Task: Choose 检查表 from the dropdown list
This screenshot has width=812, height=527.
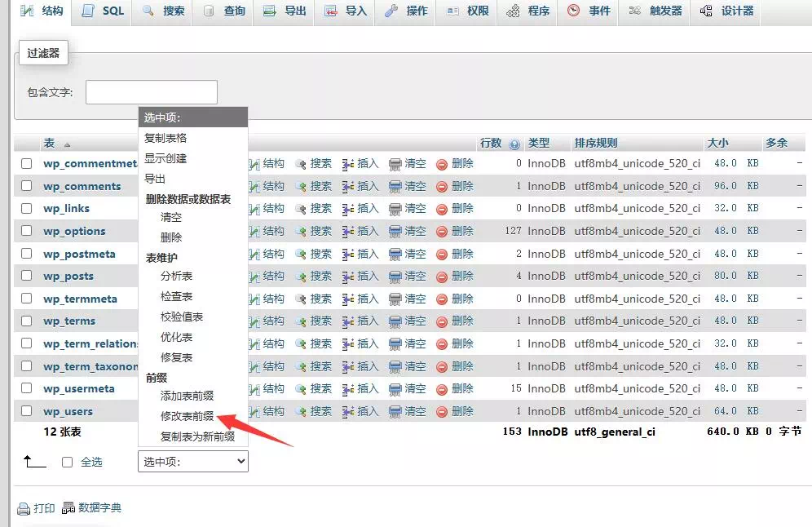Action: [193, 296]
